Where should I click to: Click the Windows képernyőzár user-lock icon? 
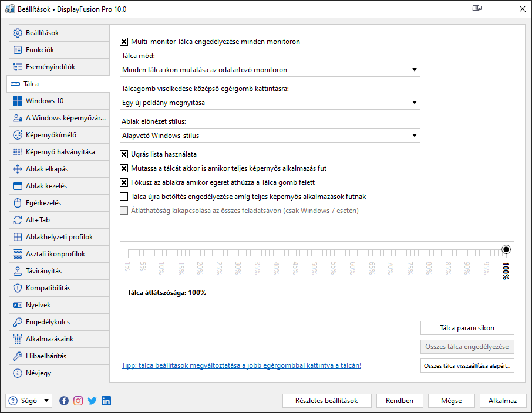[x=17, y=118]
